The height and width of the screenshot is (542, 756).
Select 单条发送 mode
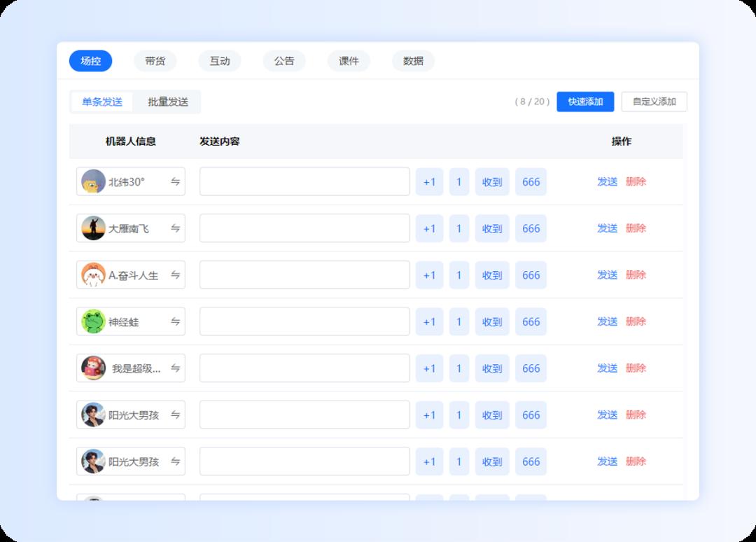tap(102, 102)
